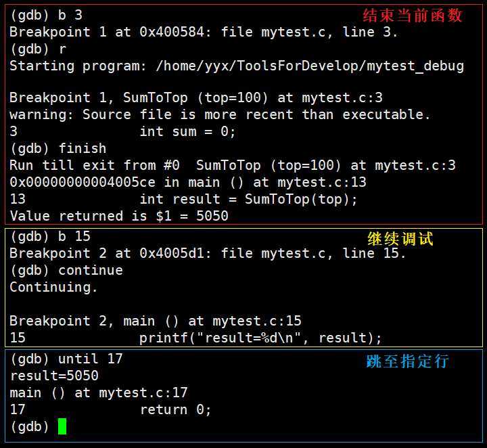This screenshot has width=487, height=448.
Task: Click the "return 0;" source line
Action: click(x=175, y=409)
